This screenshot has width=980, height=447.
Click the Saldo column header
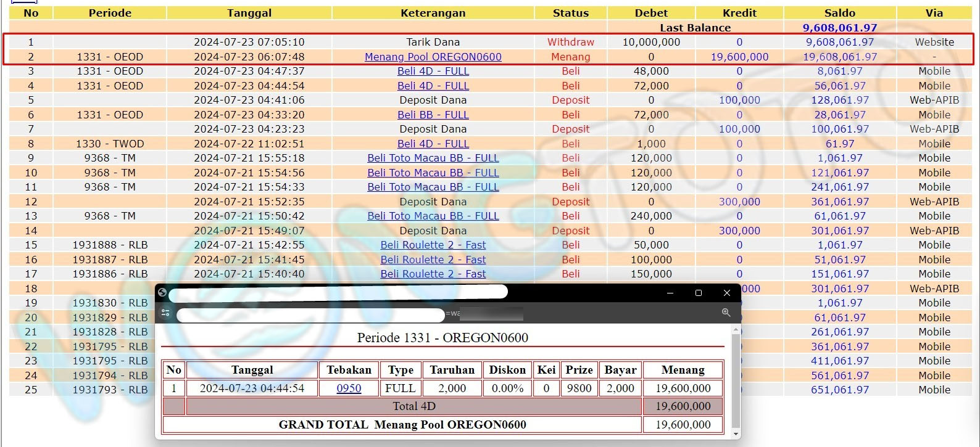coord(839,13)
